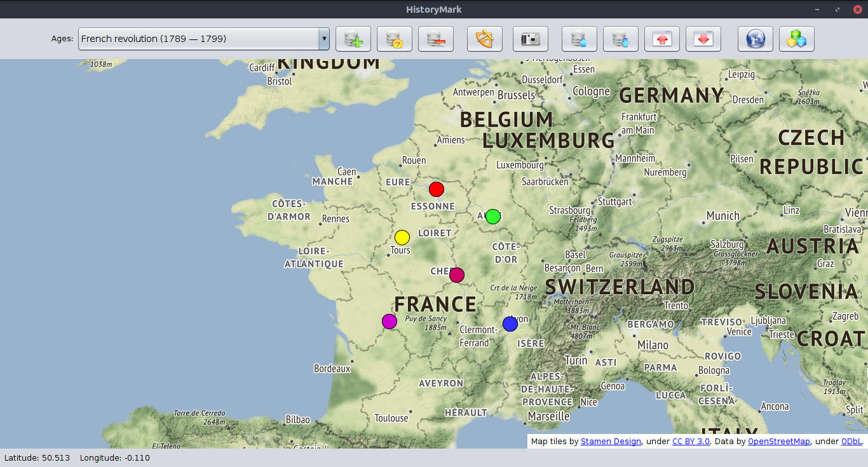Click the blue marker near Lyon

pyautogui.click(x=510, y=324)
